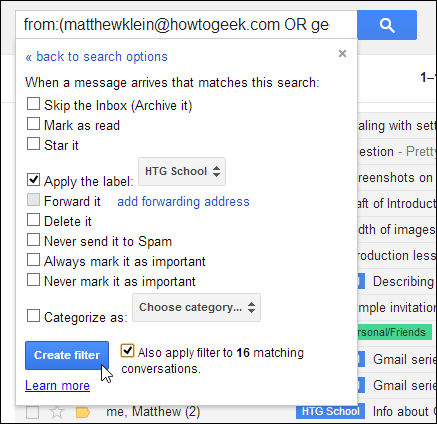Select the me, Matthew conversation checkbox

(x=33, y=412)
